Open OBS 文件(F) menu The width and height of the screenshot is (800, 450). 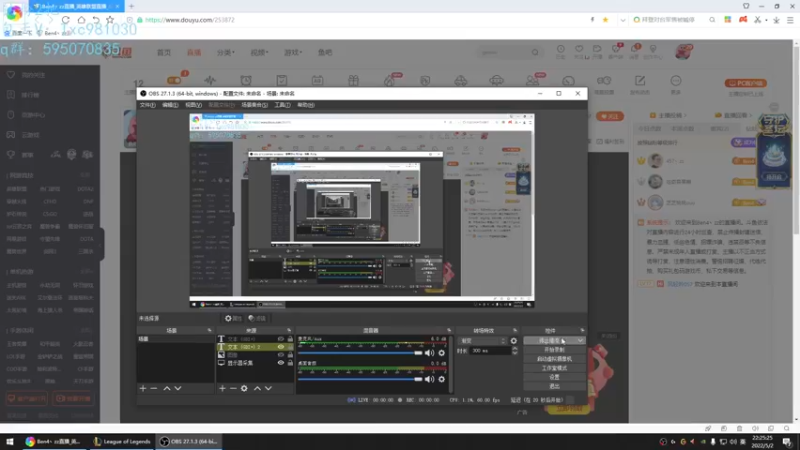click(147, 105)
